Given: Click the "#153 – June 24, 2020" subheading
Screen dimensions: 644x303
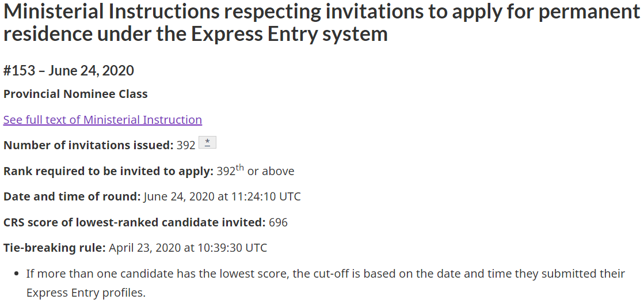Looking at the screenshot, I should pos(69,70).
